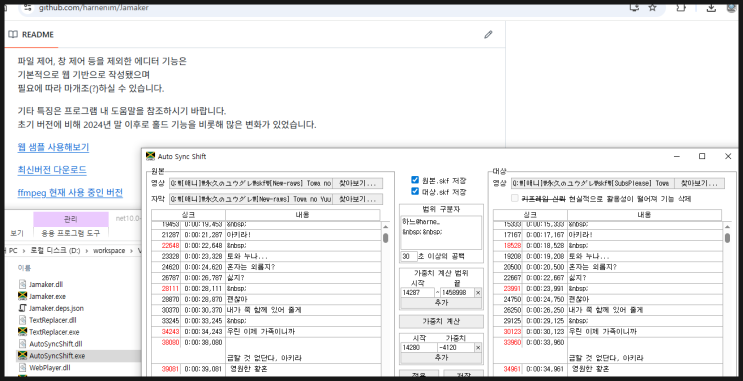
Task: Toggle the 원본.skf 저장 checkbox
Action: pos(415,180)
